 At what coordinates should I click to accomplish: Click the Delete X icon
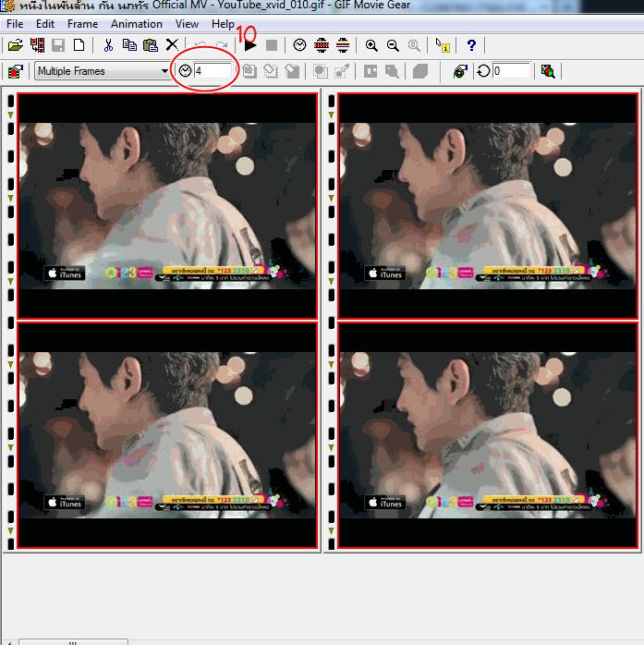(172, 45)
